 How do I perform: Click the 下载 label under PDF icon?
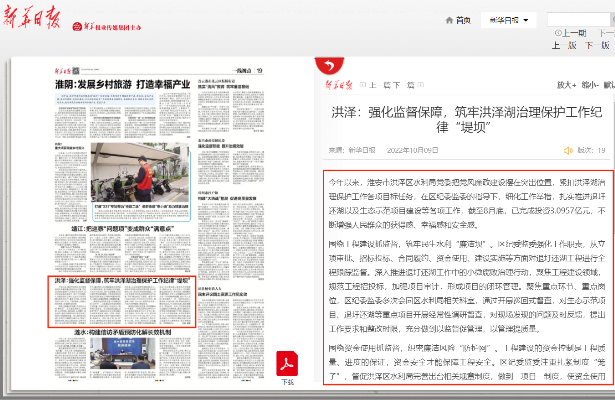pos(287,382)
